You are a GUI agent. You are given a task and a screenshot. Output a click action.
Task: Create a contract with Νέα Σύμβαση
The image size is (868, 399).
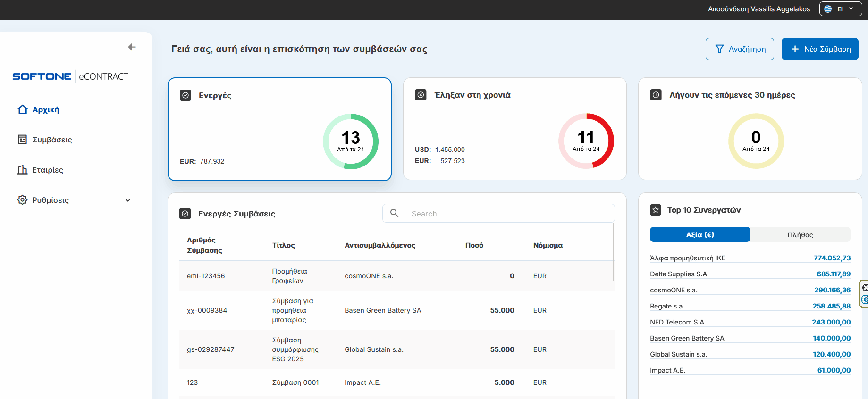[820, 49]
